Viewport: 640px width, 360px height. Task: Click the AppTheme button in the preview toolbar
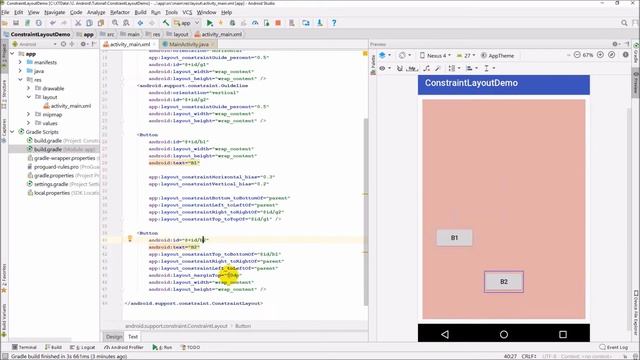pos(498,56)
